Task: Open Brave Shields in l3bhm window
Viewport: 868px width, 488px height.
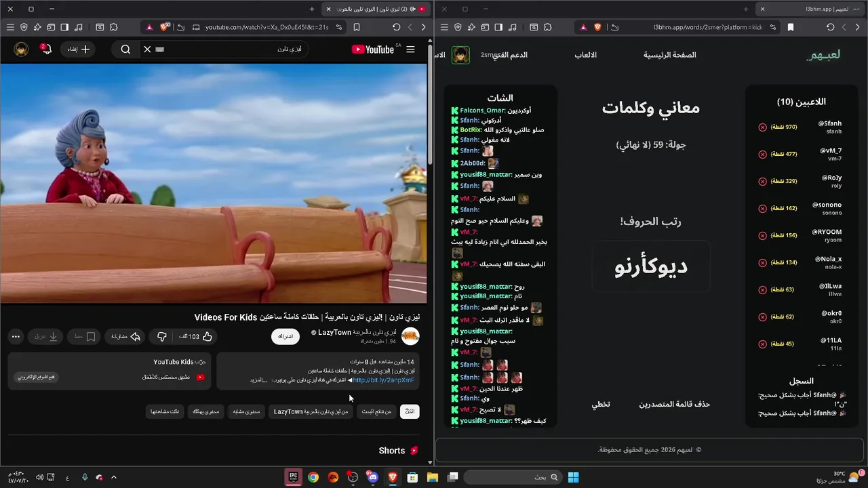Action: point(598,27)
